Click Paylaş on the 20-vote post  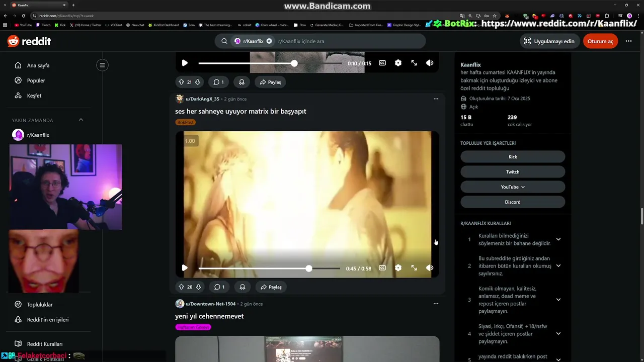pos(271,287)
